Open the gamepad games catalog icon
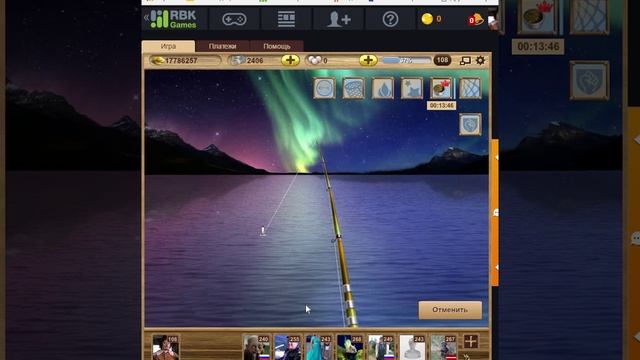Viewport: 640px width, 360px height. coord(234,19)
